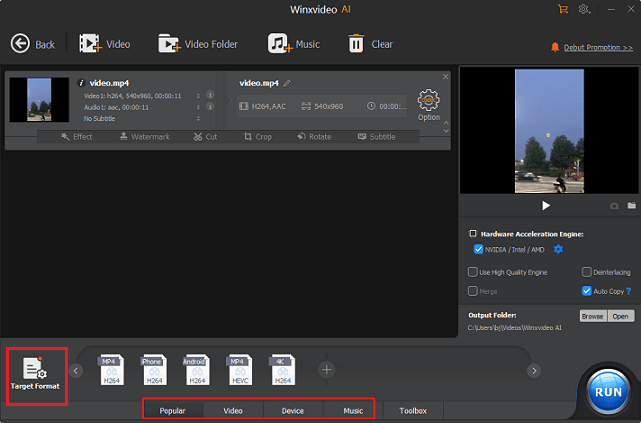The width and height of the screenshot is (641, 423).
Task: Open snapshot folder icon under preview
Action: 632,205
